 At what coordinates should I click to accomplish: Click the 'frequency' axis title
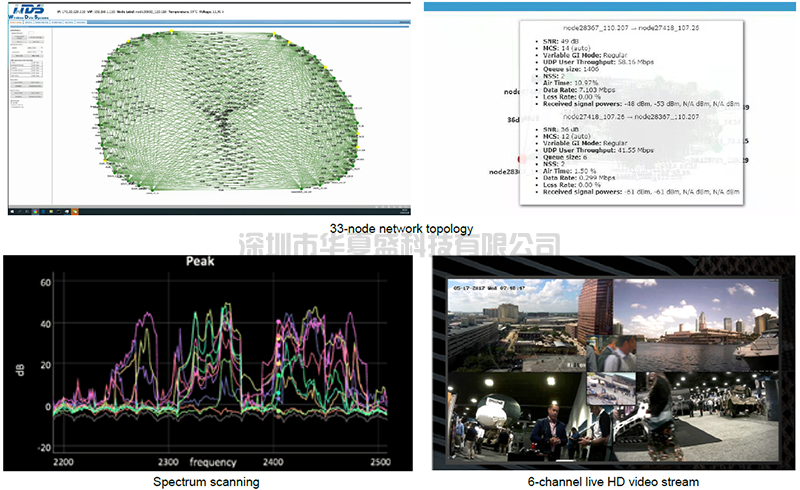(213, 462)
